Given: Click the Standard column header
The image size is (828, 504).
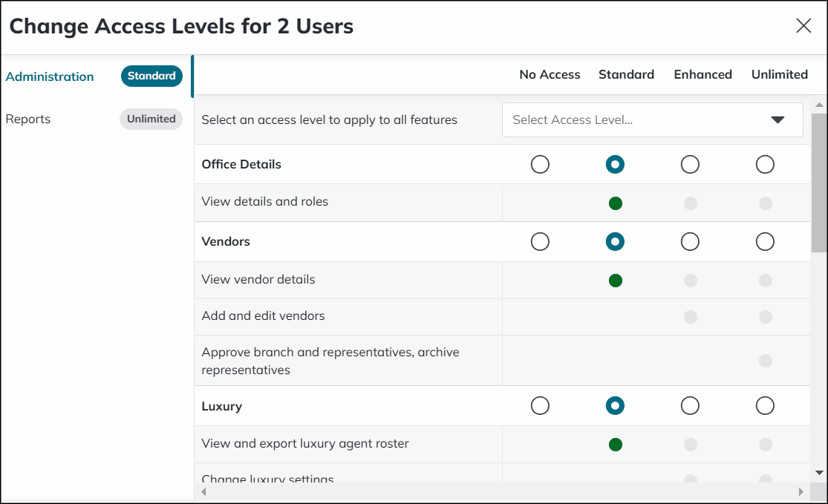Looking at the screenshot, I should click(x=626, y=74).
